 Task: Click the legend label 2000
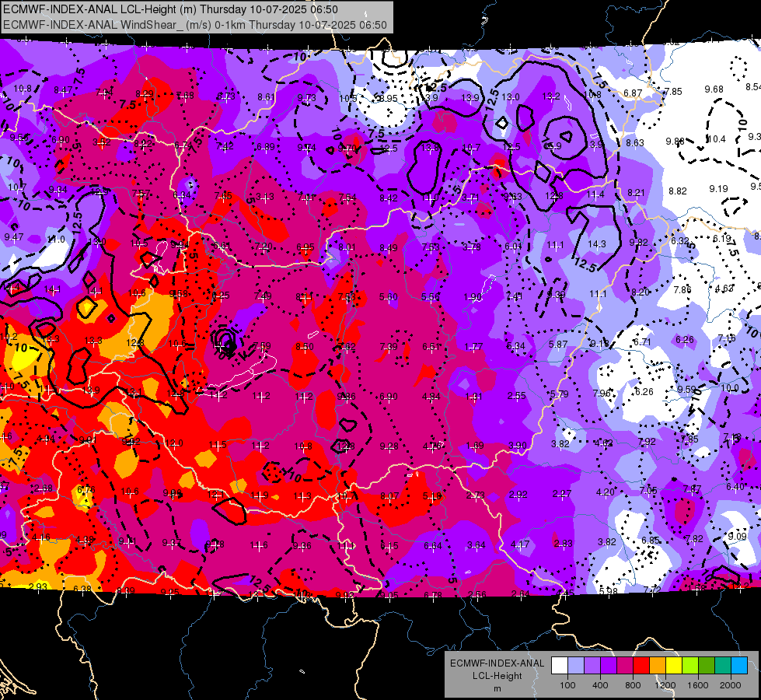[731, 685]
